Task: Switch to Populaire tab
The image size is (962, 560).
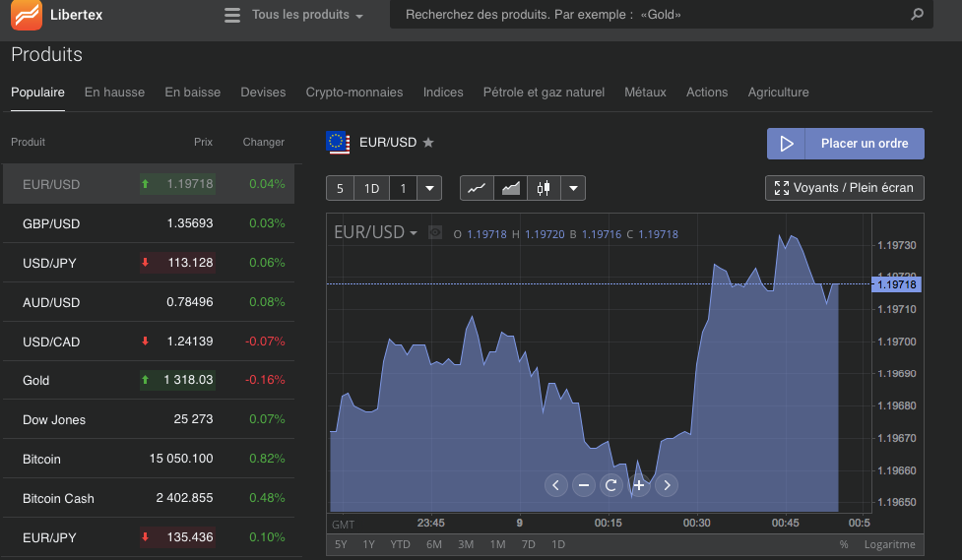Action: pos(37,92)
